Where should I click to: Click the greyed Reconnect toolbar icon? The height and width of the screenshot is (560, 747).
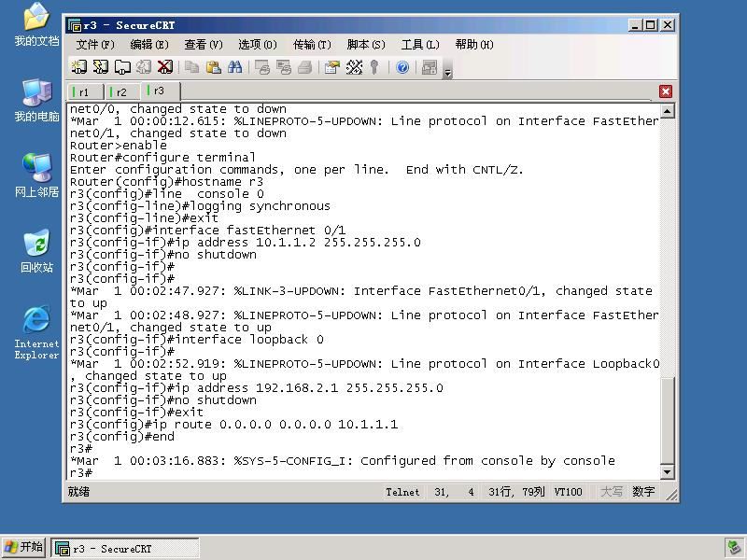pyautogui.click(x=144, y=67)
